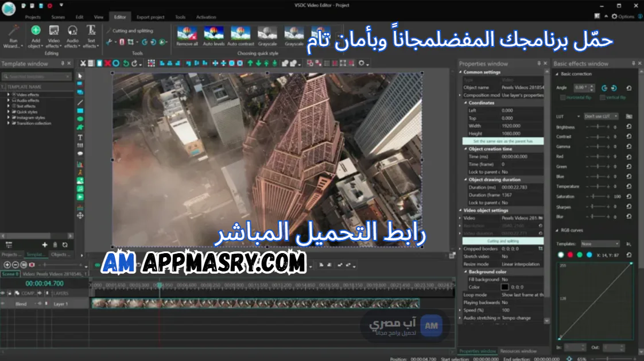
Task: Click the Cutting and splitting ribbon label
Action: coord(132,30)
